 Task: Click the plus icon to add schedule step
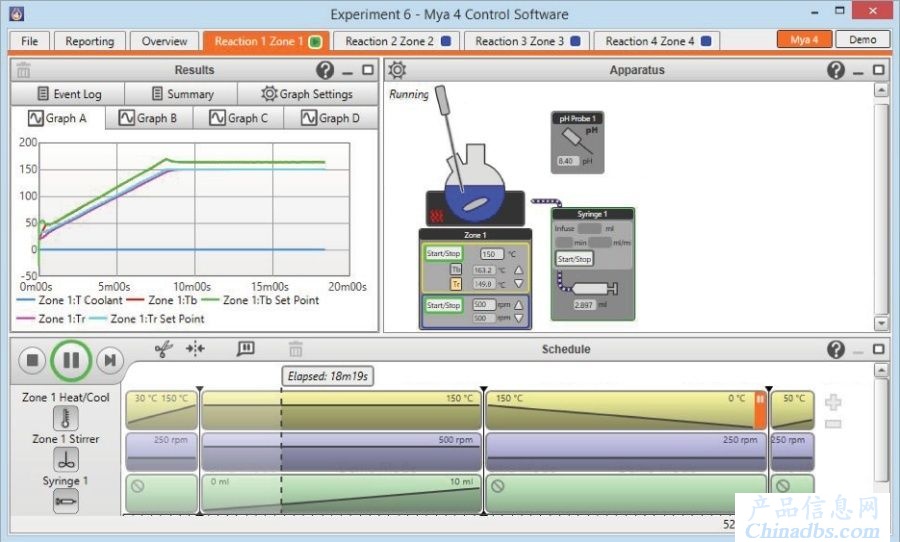(x=833, y=402)
